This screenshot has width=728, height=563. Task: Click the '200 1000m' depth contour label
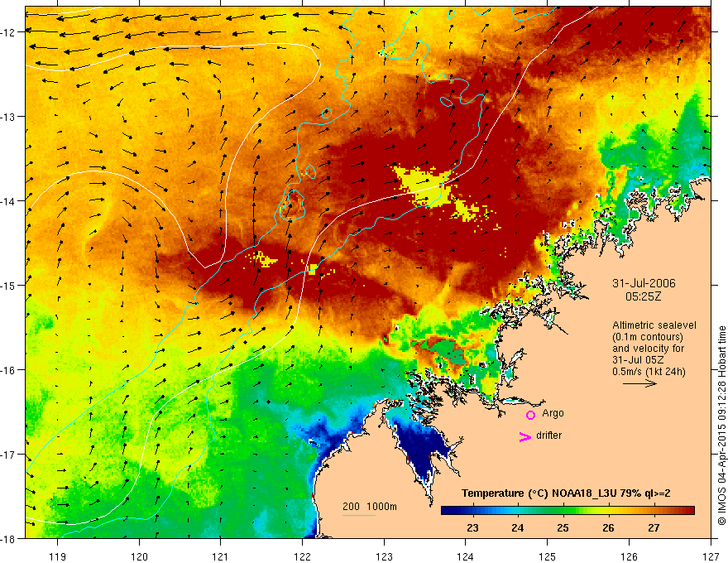tap(370, 507)
